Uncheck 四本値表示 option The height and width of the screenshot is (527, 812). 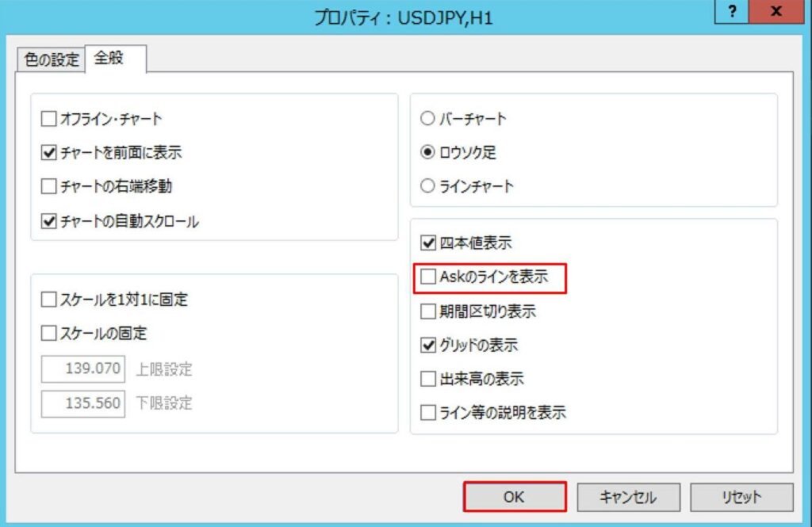pos(428,243)
